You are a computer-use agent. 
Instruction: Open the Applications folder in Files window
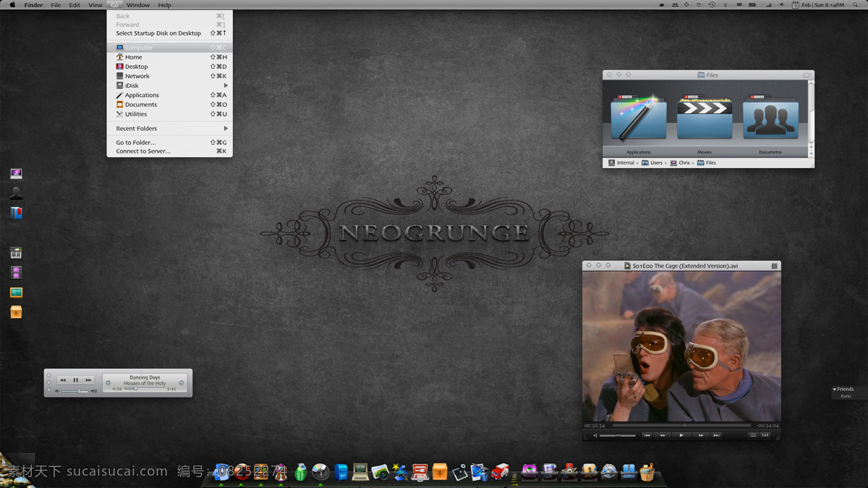click(638, 117)
